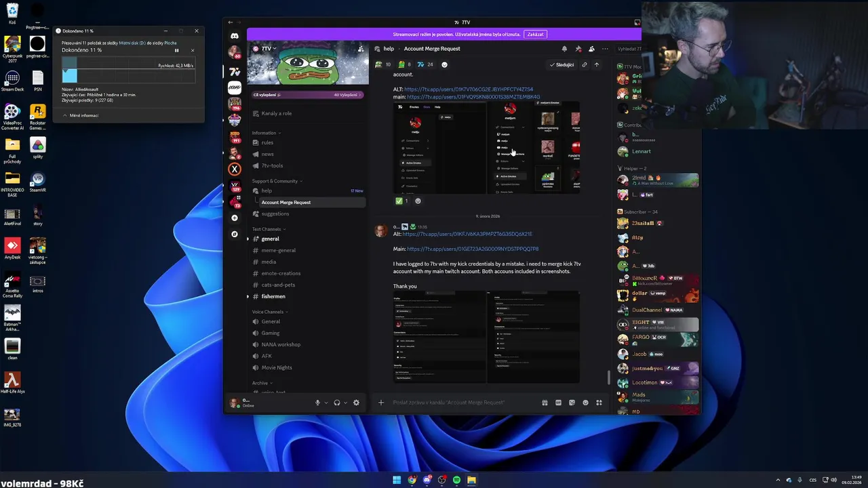Click the chat scrollbar thumb
Viewport: 868px width, 488px height.
pyautogui.click(x=608, y=378)
